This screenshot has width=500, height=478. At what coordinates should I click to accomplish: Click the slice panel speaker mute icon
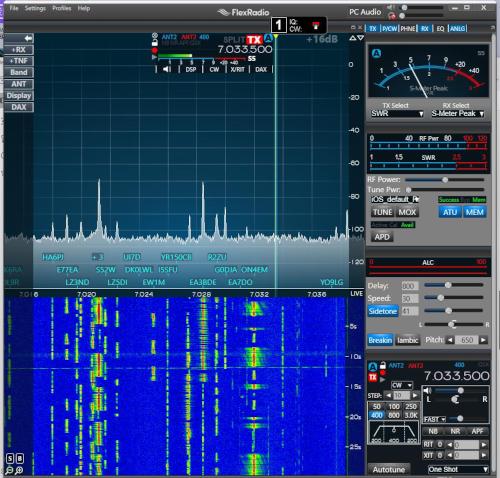[x=427, y=390]
